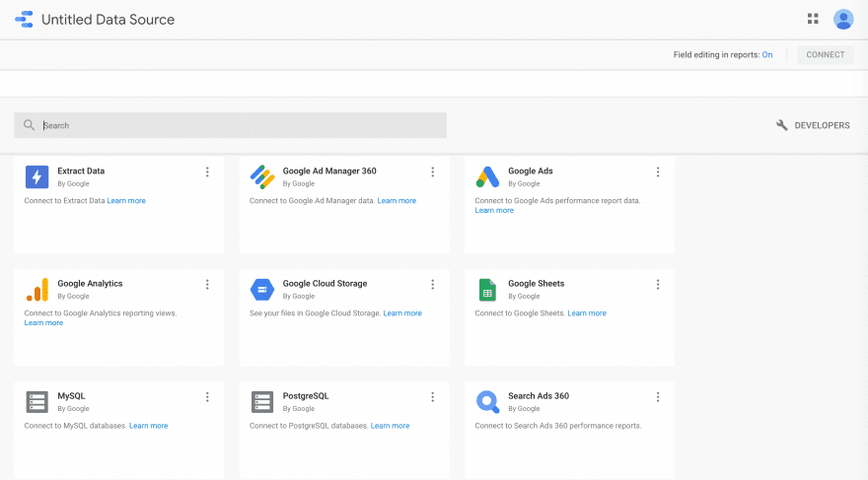
Task: Select the MySQL database icon
Action: coord(37,402)
